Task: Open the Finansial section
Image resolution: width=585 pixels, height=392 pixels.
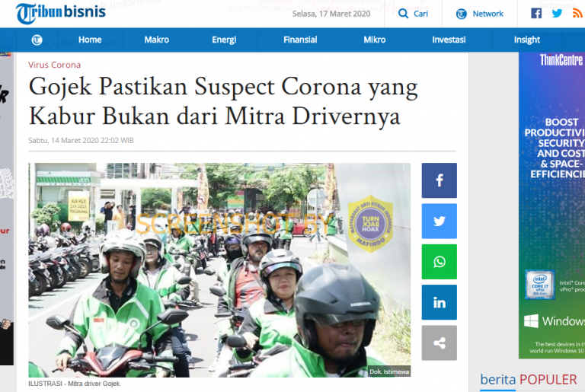Action: click(300, 40)
